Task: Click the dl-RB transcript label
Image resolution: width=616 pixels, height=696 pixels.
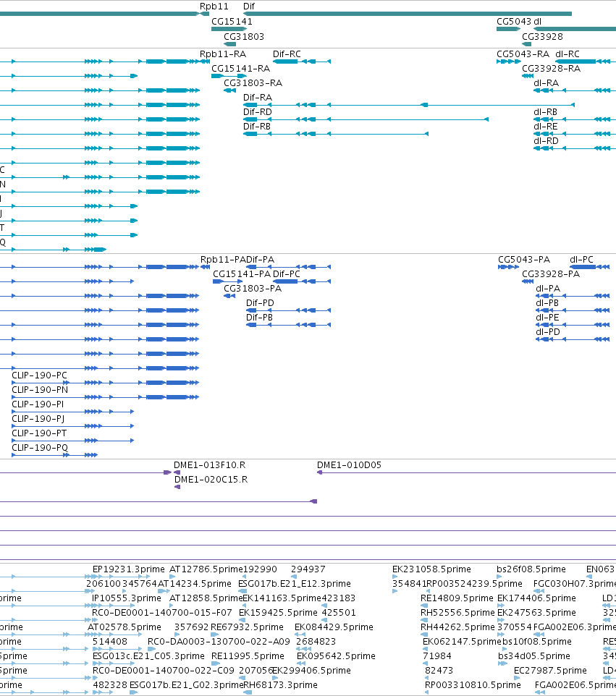Action: click(x=545, y=112)
